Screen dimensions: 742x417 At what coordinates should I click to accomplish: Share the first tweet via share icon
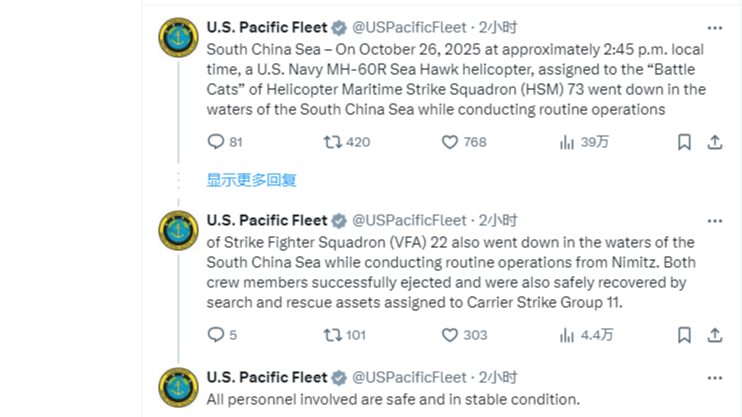[714, 142]
